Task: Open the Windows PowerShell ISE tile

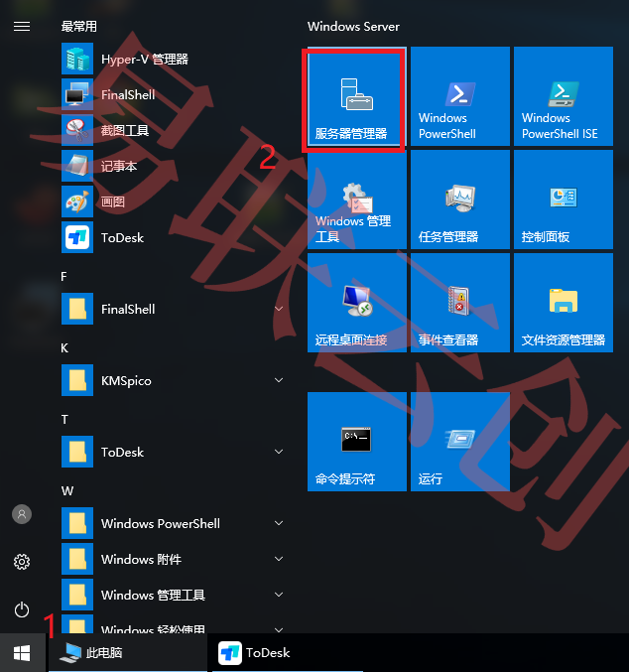Action: point(563,96)
